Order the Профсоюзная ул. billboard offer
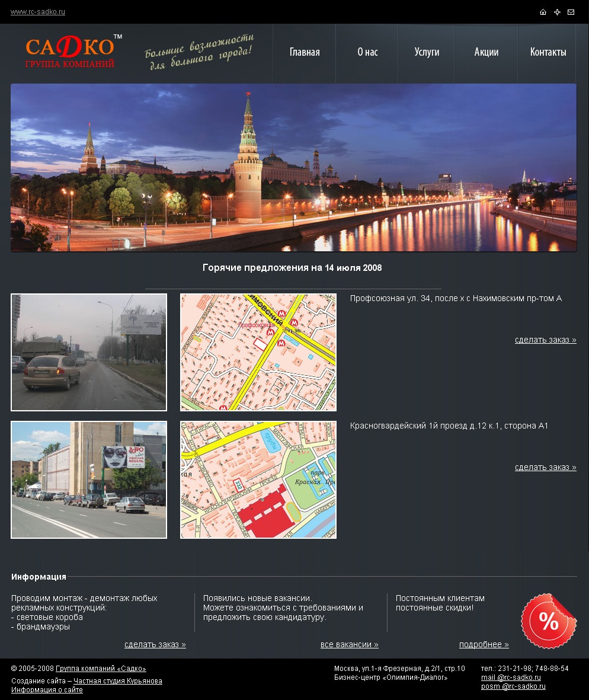This screenshot has height=700, width=589. (545, 340)
